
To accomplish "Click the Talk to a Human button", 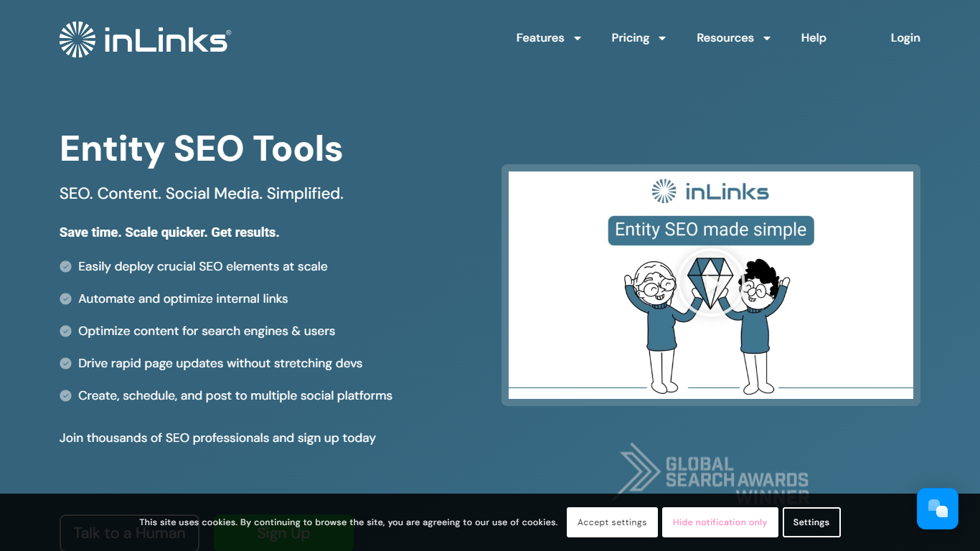I will tap(129, 533).
